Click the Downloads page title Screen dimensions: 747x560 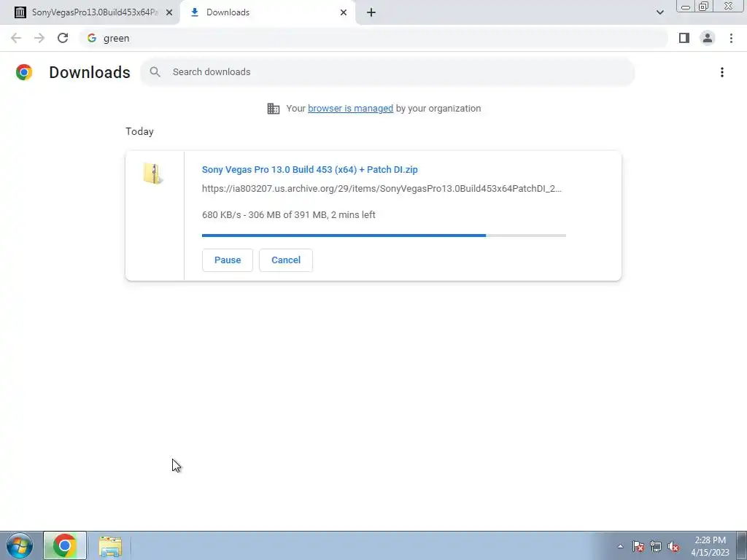point(90,72)
